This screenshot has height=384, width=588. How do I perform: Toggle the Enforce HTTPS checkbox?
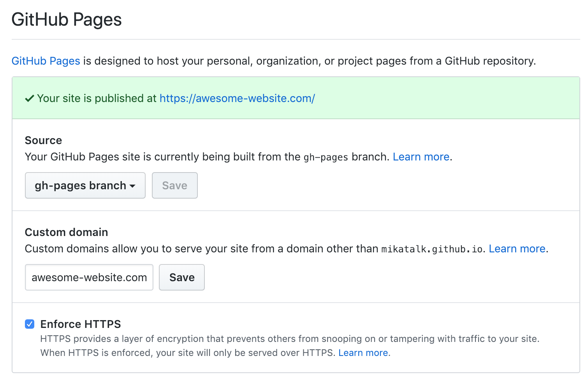coord(30,324)
